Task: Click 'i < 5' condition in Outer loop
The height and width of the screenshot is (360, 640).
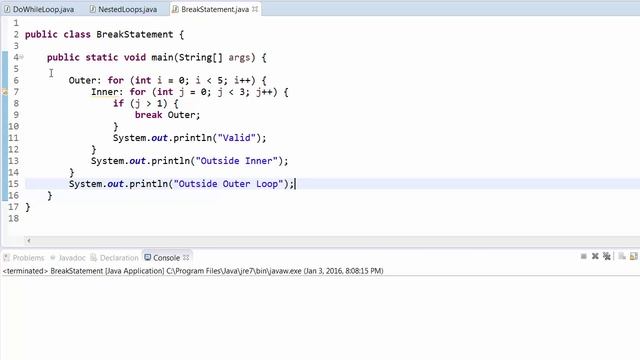Action: [x=209, y=80]
